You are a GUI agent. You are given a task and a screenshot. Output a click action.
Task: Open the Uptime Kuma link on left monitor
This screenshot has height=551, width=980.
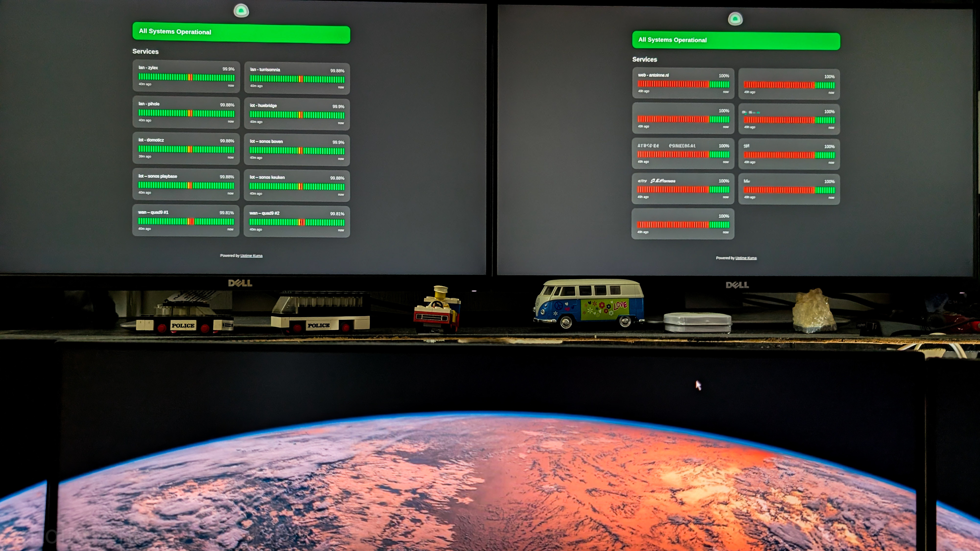tap(251, 256)
